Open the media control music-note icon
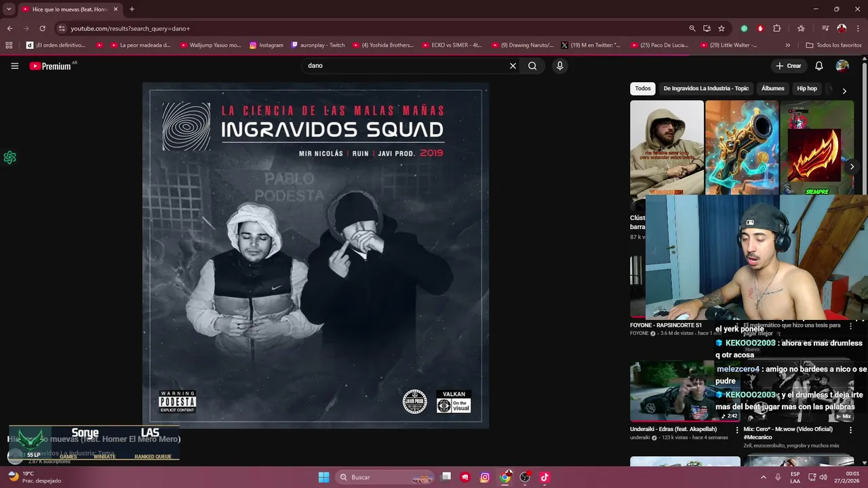868x488 pixels. 825,28
